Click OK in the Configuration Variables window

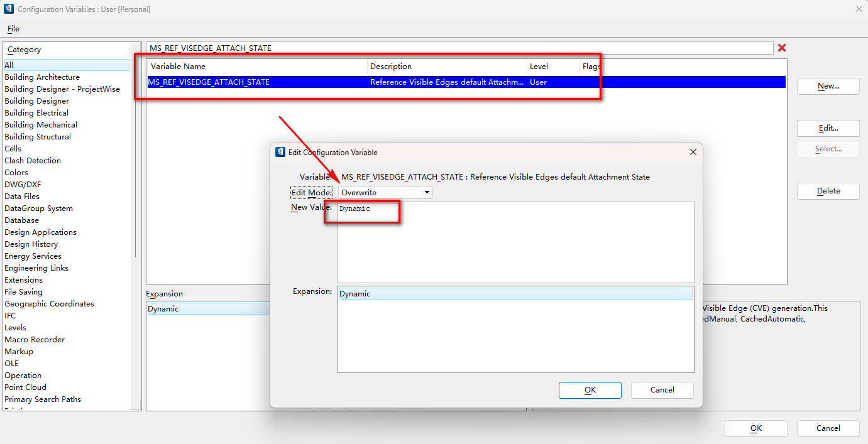pyautogui.click(x=756, y=428)
